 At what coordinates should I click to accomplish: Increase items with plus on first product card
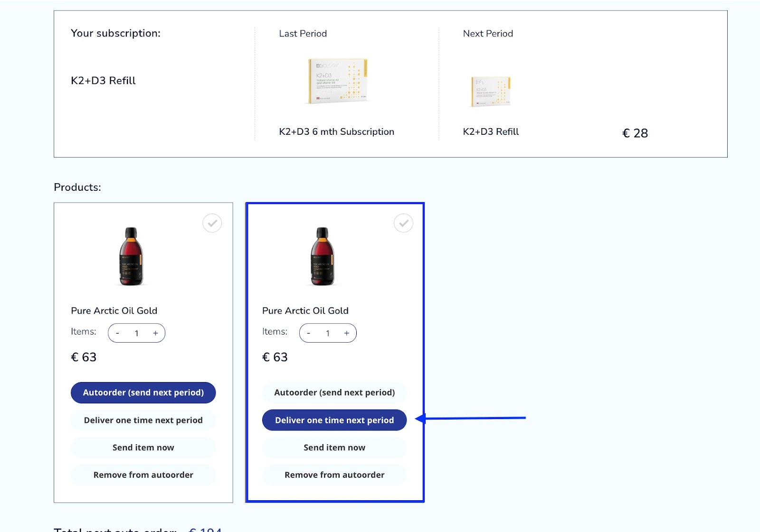click(x=155, y=333)
